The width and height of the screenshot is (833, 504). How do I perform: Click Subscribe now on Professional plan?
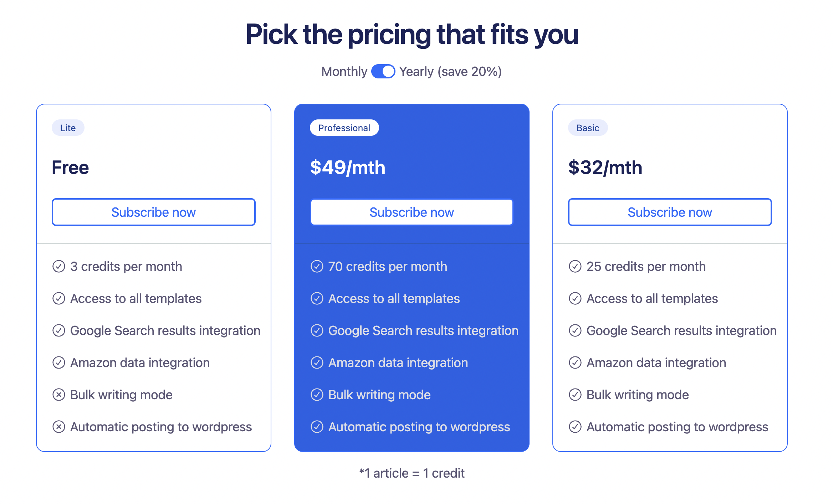point(412,212)
